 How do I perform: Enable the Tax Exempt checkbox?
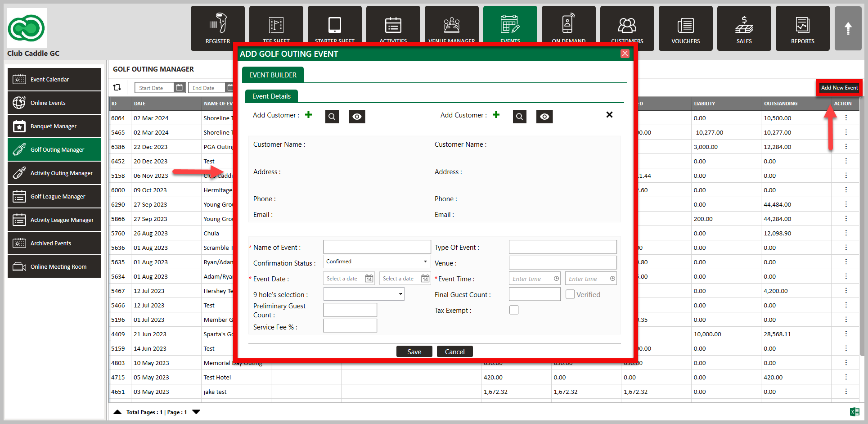click(514, 310)
